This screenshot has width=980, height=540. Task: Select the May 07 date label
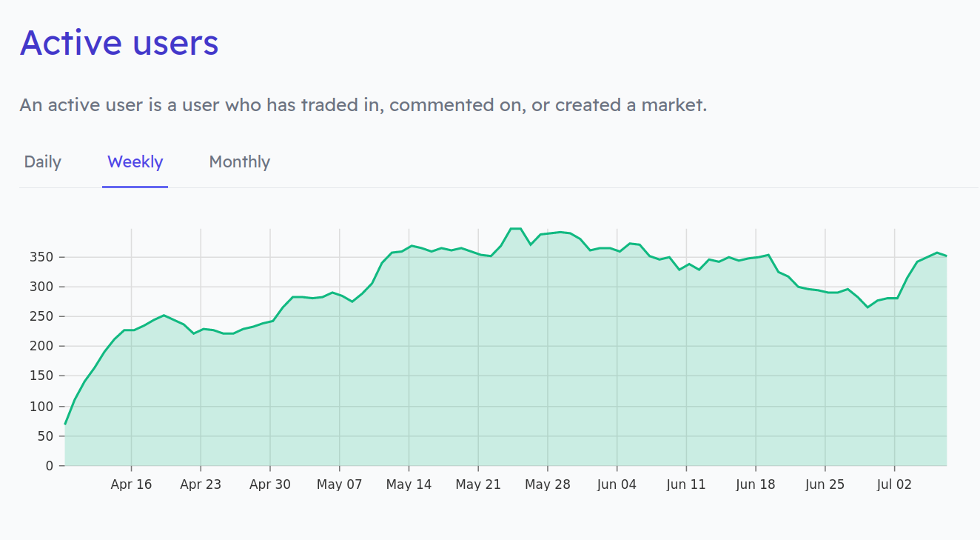point(339,484)
